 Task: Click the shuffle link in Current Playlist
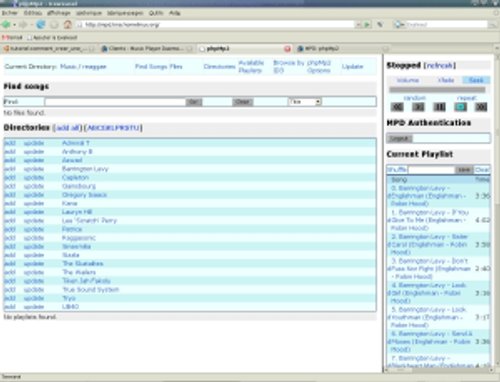(397, 170)
